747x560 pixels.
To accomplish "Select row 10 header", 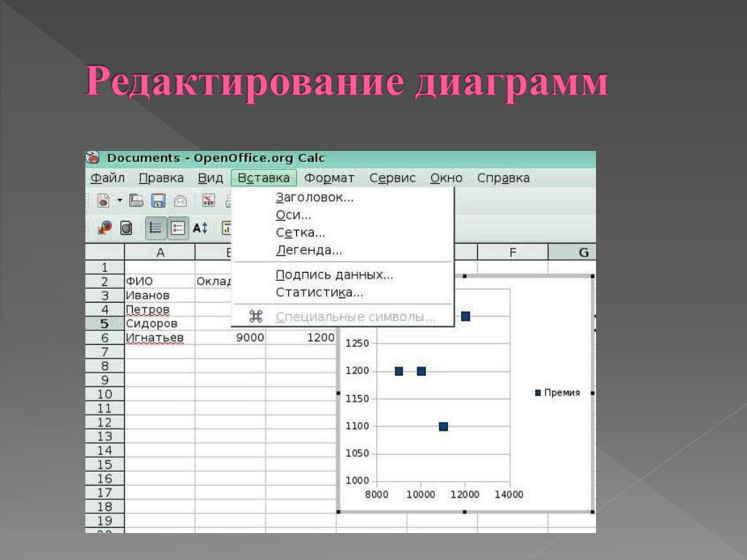I will coord(105,394).
